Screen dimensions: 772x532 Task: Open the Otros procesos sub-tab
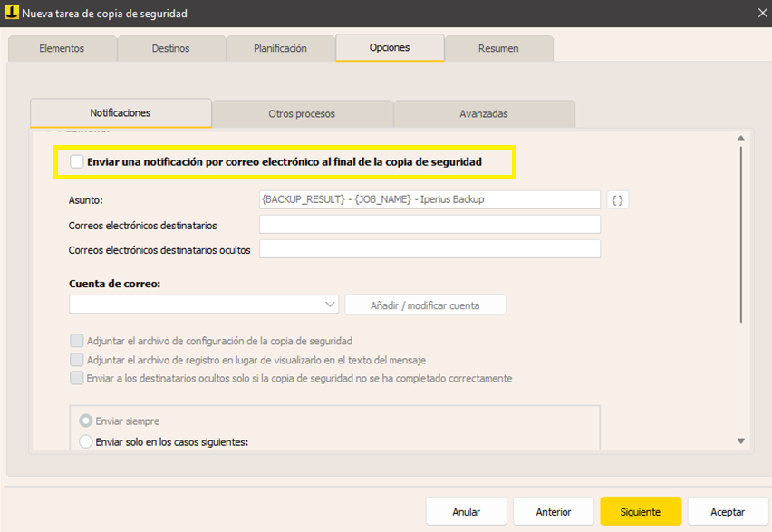(302, 114)
